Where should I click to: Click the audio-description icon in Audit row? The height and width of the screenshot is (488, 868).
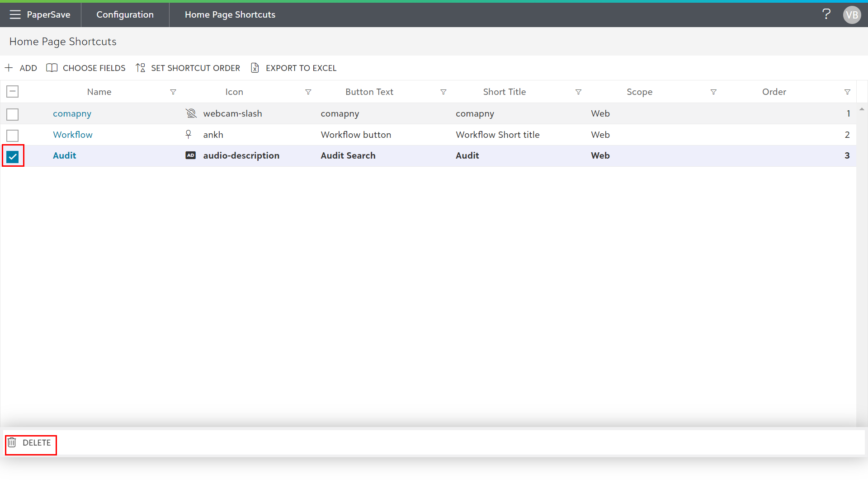pos(191,155)
